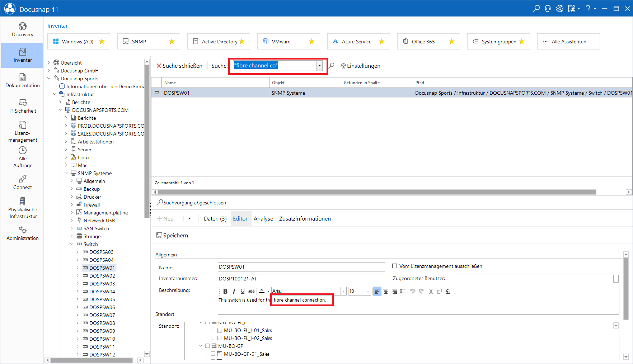The image size is (633, 364).
Task: Check the MU-BO-GF location box
Action: coord(207,346)
